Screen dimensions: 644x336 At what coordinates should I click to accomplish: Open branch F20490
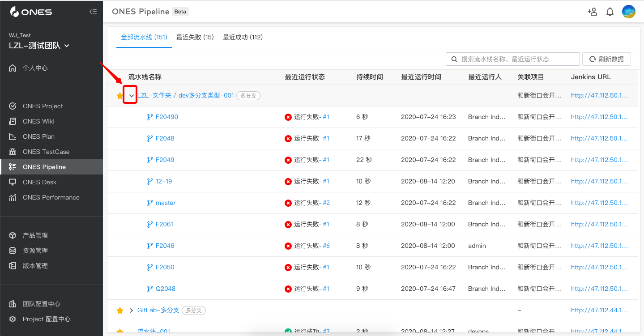click(x=167, y=117)
